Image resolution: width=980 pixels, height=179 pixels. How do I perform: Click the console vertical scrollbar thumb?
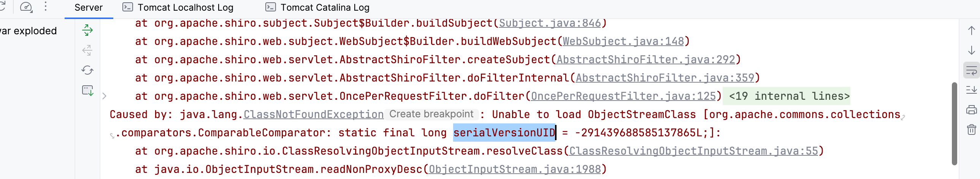954,123
